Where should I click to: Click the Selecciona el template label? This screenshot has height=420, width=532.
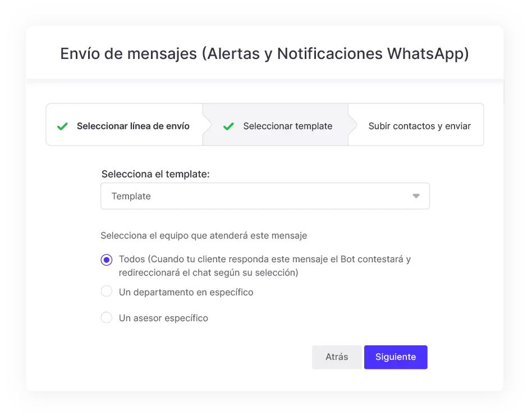tap(155, 174)
